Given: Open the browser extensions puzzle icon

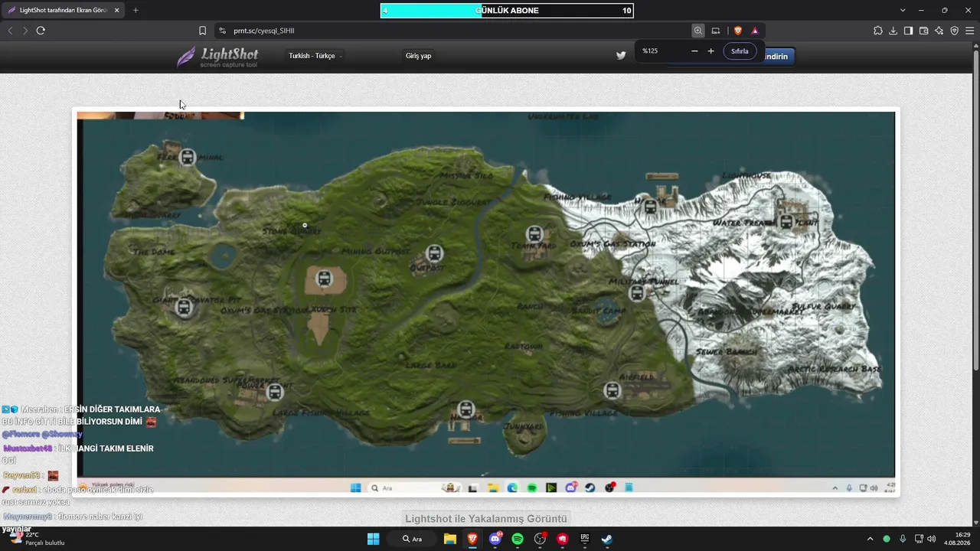Looking at the screenshot, I should pyautogui.click(x=877, y=31).
